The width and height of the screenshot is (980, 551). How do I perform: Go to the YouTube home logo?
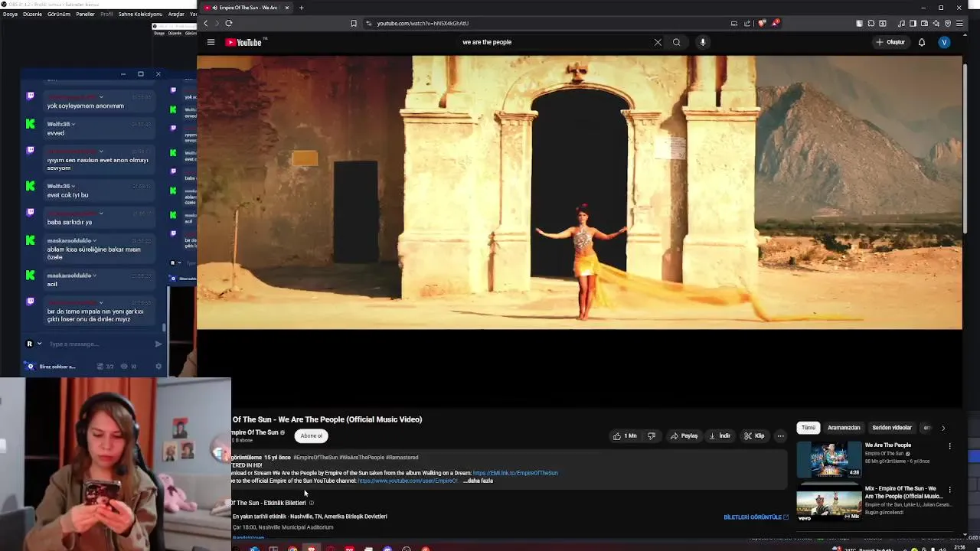coord(245,42)
